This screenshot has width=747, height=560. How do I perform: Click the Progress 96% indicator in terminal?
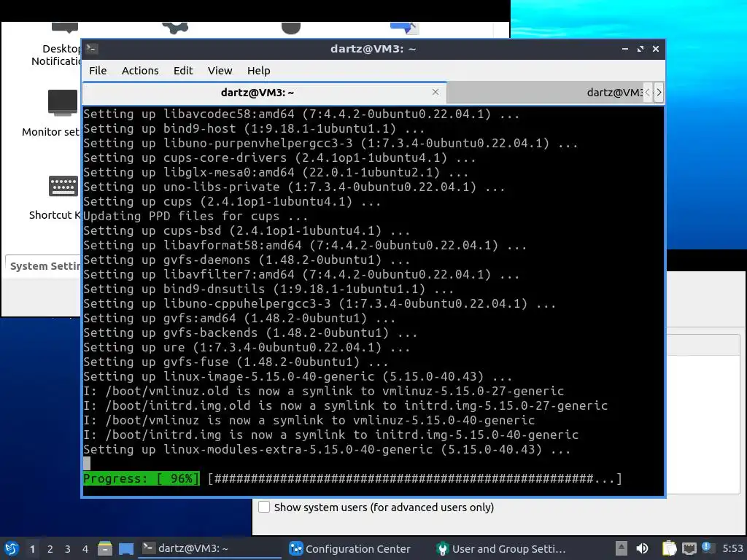[x=142, y=478]
